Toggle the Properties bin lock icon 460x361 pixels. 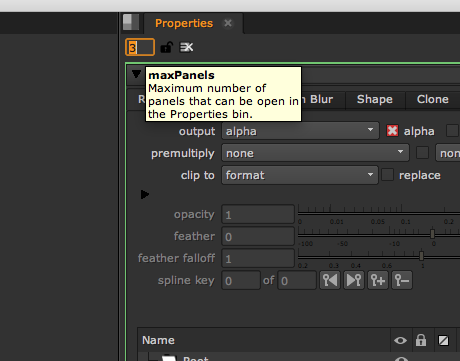(167, 47)
